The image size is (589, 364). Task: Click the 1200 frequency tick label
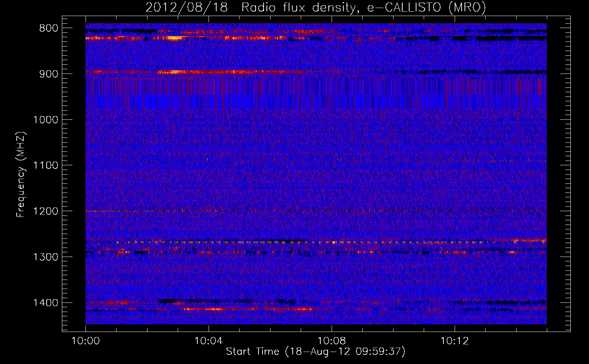coord(46,211)
